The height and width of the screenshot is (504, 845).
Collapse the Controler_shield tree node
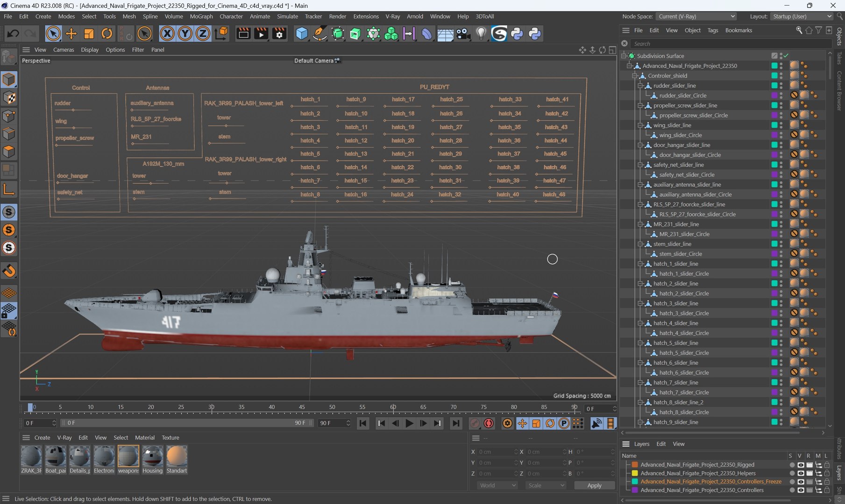coord(635,76)
